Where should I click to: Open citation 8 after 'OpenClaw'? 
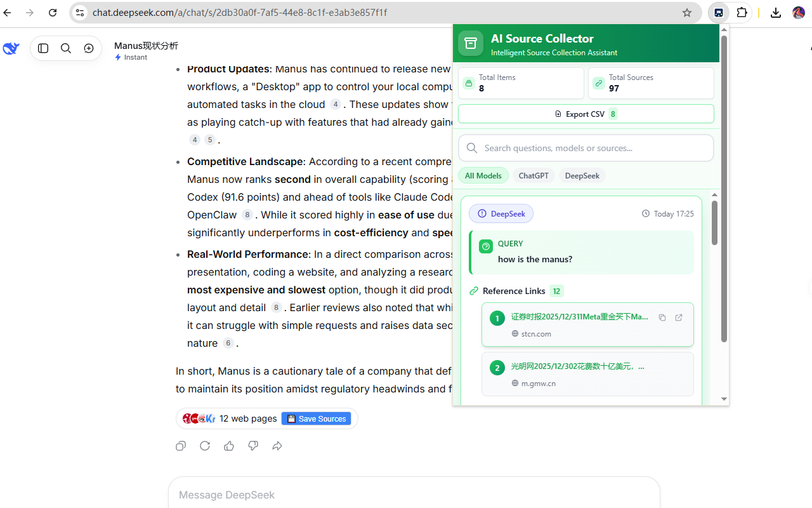(247, 215)
